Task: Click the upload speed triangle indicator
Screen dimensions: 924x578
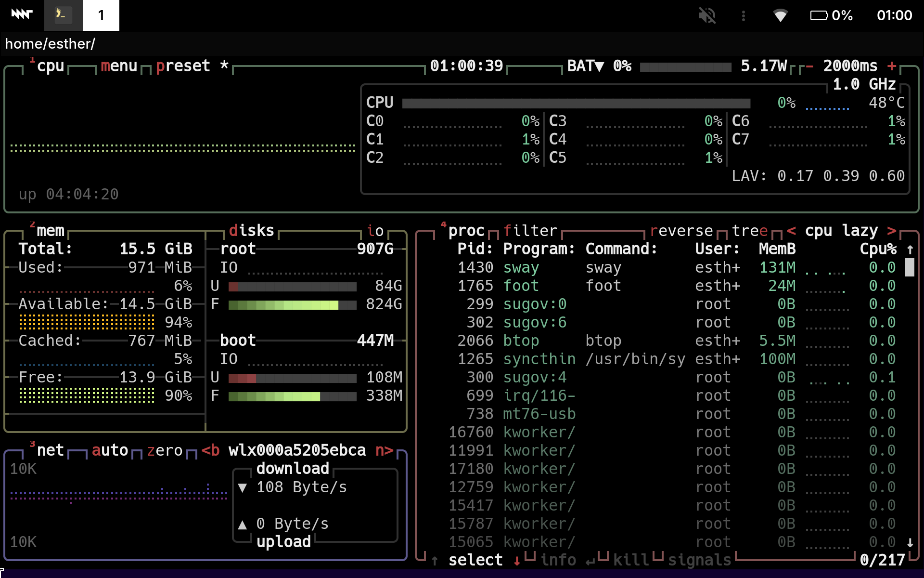Action: click(x=243, y=524)
